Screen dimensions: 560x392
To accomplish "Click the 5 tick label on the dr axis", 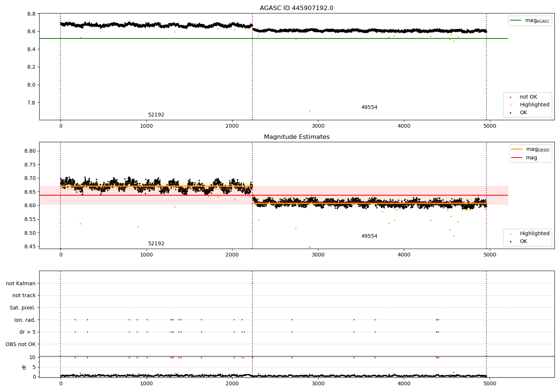I will click(x=34, y=367).
